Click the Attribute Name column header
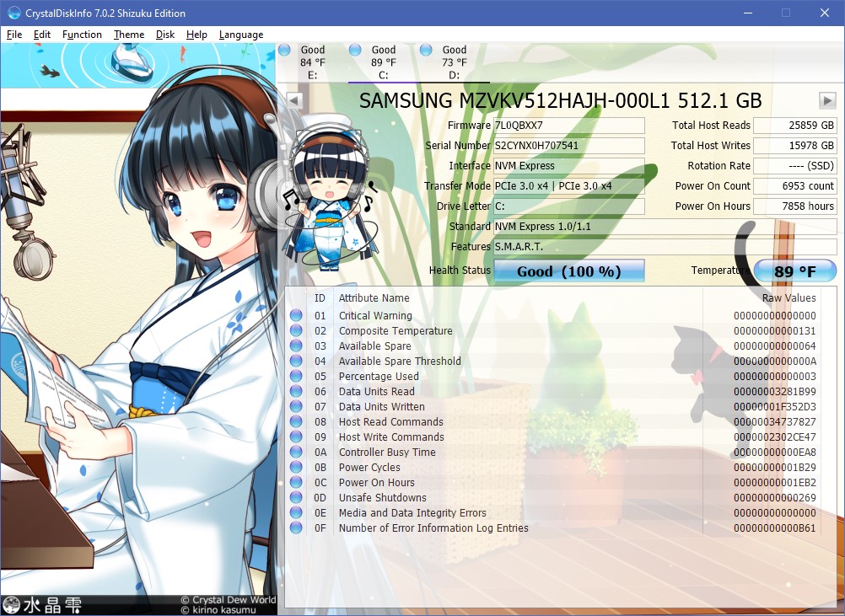The width and height of the screenshot is (845, 616). (x=374, y=297)
